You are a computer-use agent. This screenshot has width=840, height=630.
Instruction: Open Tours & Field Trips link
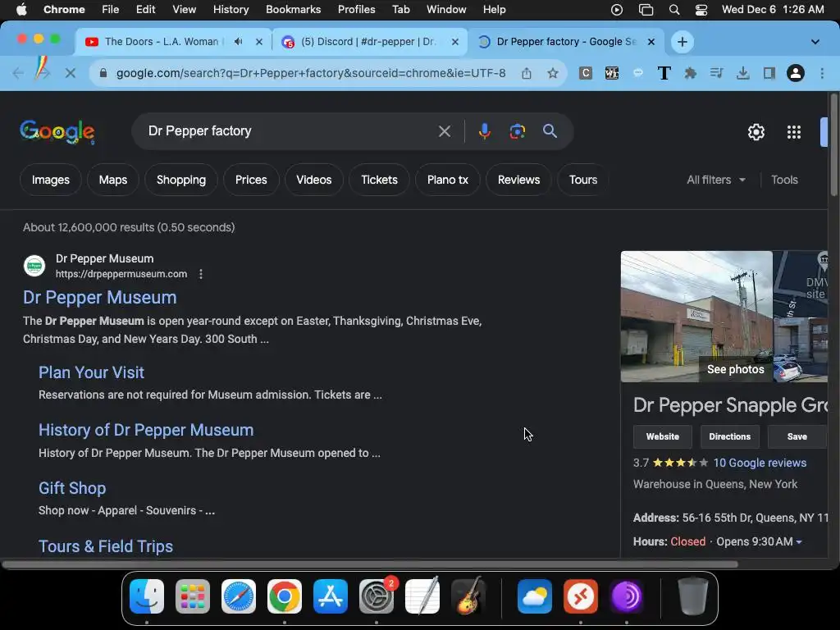[x=106, y=546]
